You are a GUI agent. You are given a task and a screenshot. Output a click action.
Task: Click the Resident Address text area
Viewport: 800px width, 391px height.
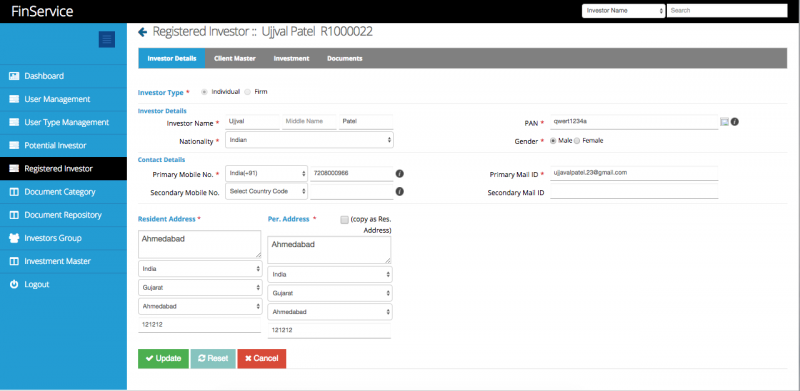pyautogui.click(x=199, y=244)
